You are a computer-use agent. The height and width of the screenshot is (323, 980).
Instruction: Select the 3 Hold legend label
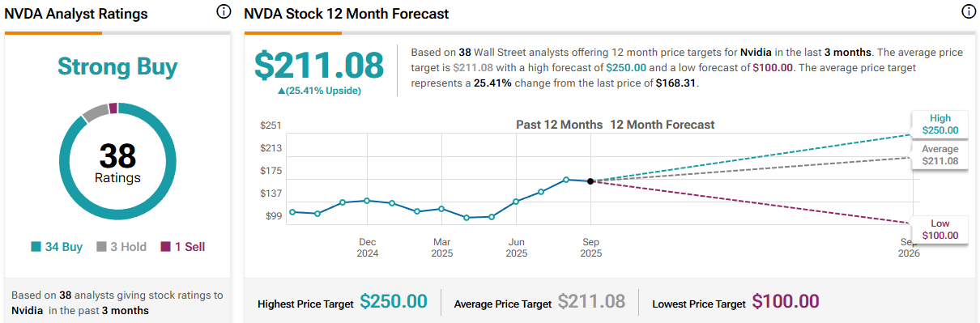pos(129,247)
